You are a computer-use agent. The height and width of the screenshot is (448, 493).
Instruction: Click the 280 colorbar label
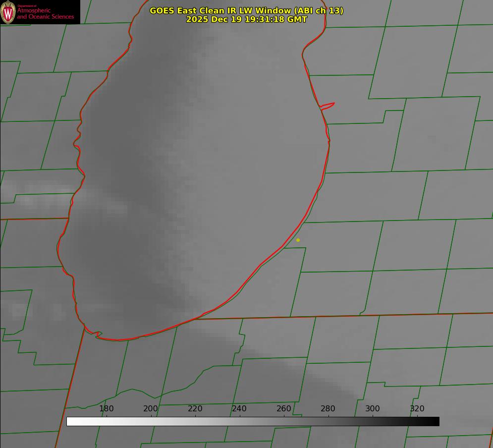click(328, 409)
